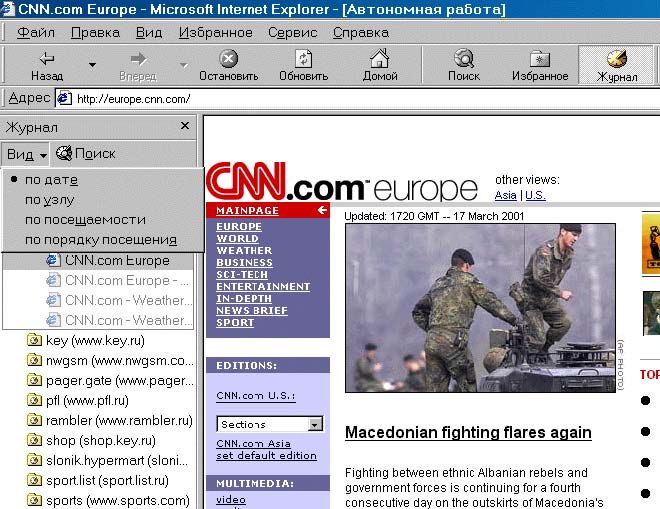660x509 pixels.
Task: Expand the shop (shop.key.ru) folder
Action: 91,440
